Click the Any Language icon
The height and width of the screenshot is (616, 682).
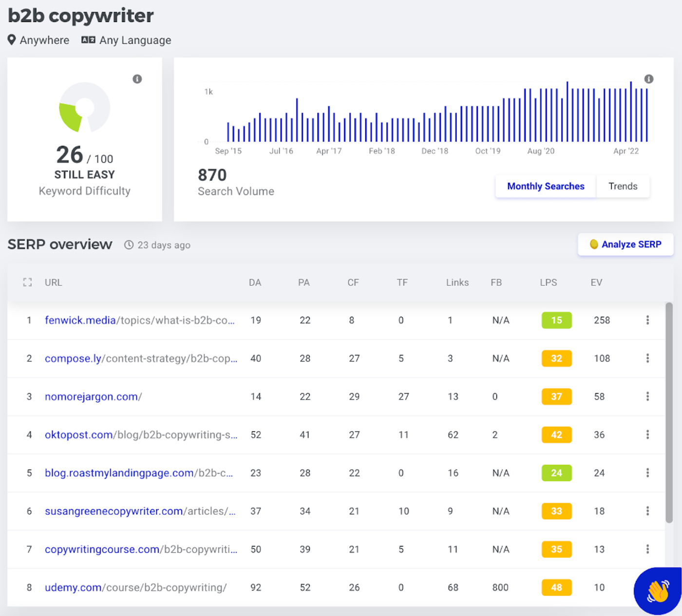point(88,40)
